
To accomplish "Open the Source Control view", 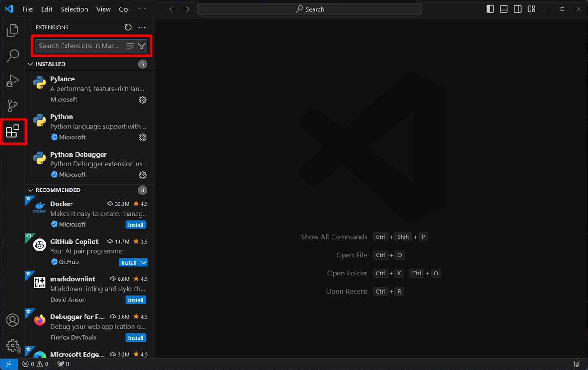I will pos(13,106).
